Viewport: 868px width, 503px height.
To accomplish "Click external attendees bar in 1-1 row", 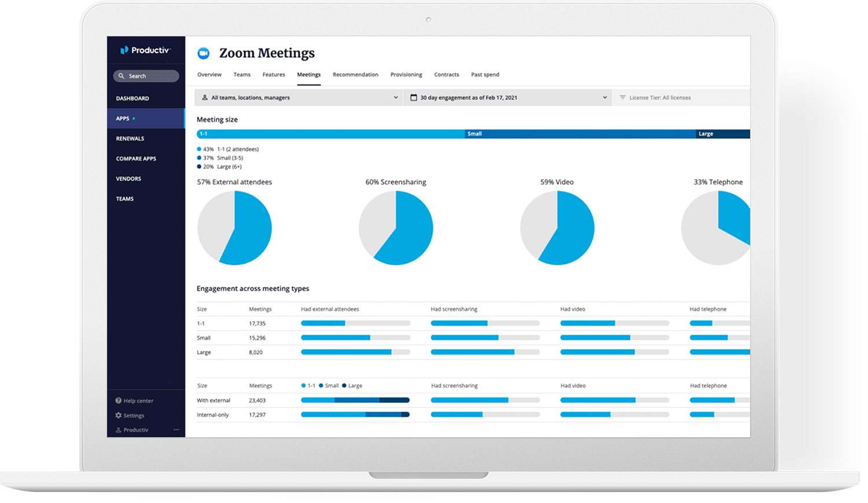I will tap(355, 323).
